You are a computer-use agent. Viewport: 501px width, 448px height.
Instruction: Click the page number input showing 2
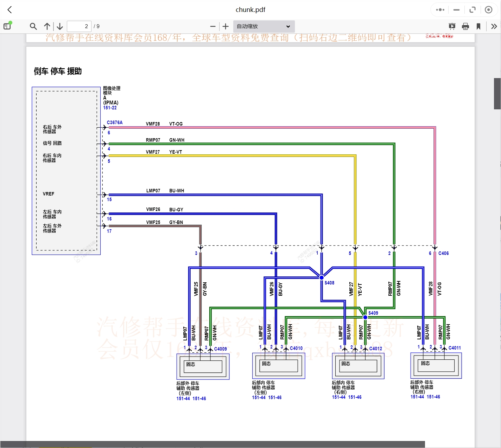79,26
